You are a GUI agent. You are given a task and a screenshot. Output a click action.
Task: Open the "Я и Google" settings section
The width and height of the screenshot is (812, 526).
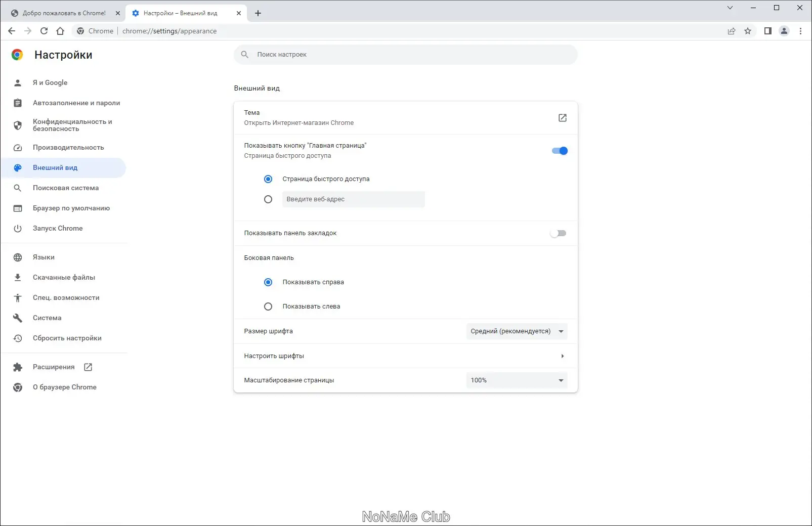point(50,82)
